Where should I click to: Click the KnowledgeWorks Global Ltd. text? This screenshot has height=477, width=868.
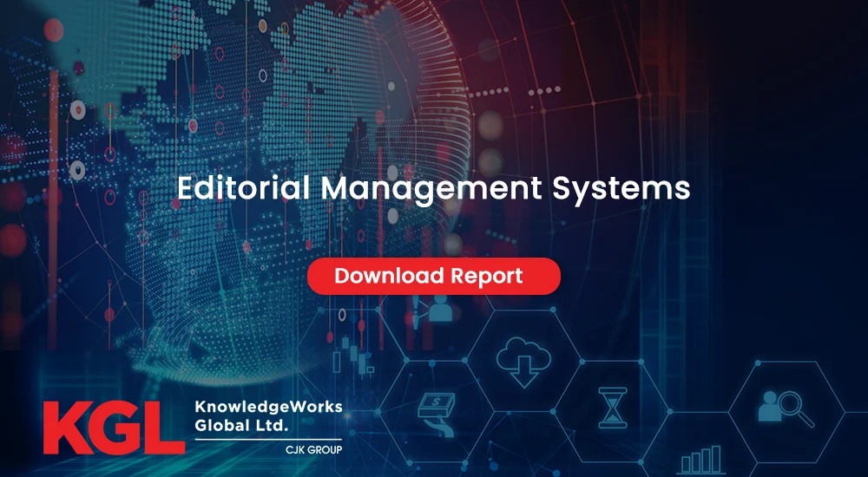(268, 417)
